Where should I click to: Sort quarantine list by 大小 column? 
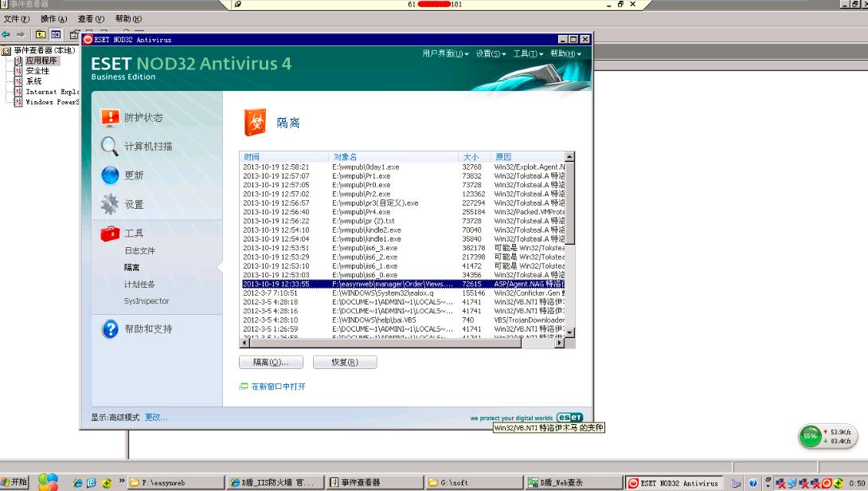click(x=475, y=157)
